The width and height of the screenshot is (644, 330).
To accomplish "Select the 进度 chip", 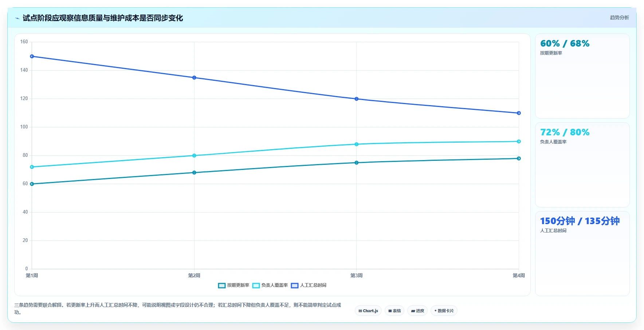I will click(417, 311).
